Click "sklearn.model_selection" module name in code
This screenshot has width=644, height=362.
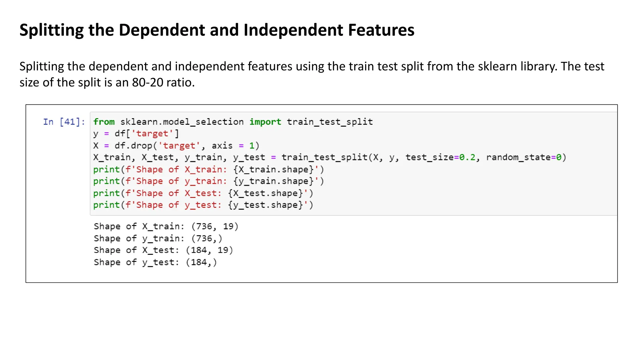(x=182, y=122)
